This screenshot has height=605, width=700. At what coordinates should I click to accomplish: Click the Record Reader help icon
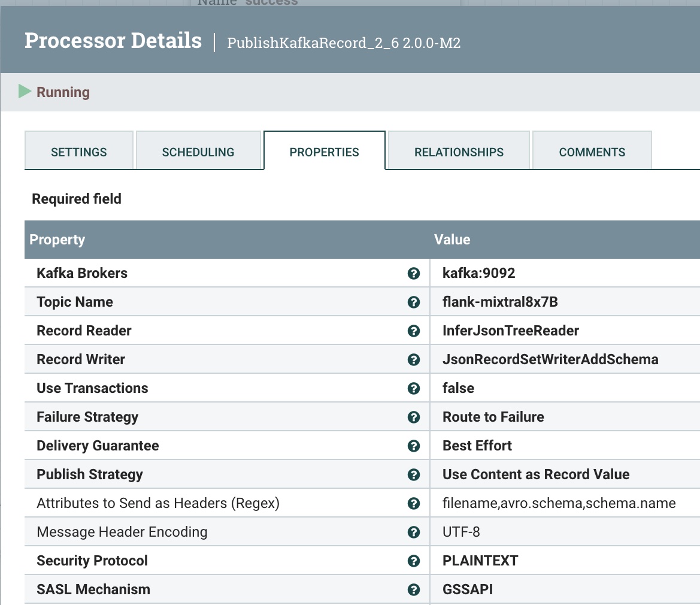point(413,331)
